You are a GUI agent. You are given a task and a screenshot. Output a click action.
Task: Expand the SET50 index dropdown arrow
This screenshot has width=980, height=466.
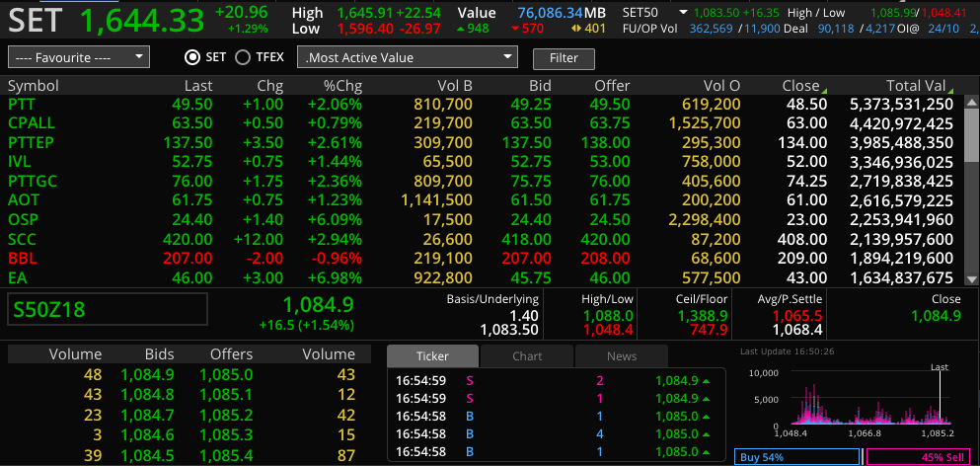[x=683, y=13]
